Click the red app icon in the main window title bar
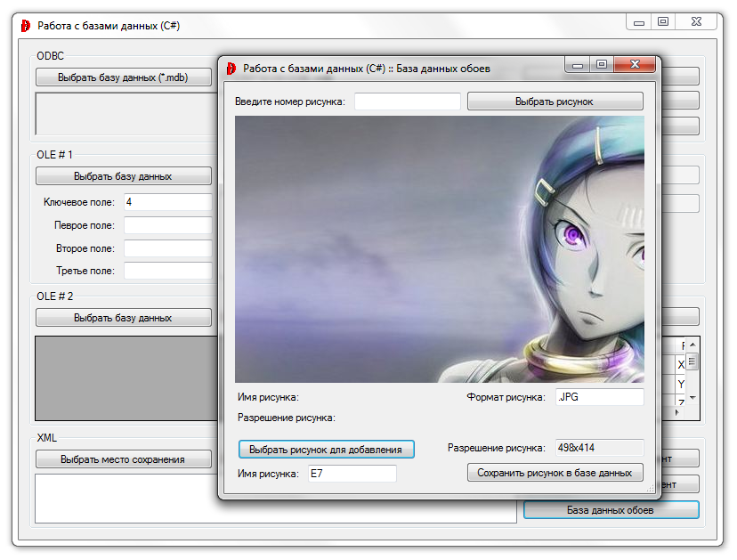The height and width of the screenshot is (560, 737). click(26, 26)
